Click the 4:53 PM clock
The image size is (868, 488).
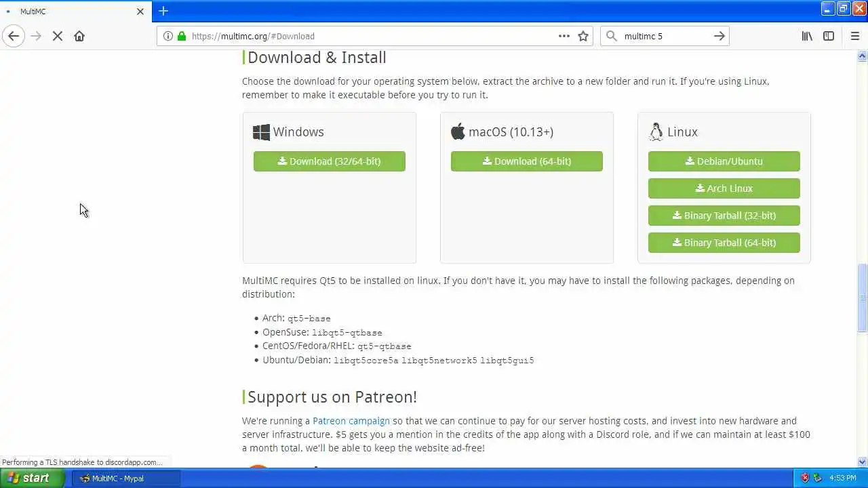[x=843, y=478]
